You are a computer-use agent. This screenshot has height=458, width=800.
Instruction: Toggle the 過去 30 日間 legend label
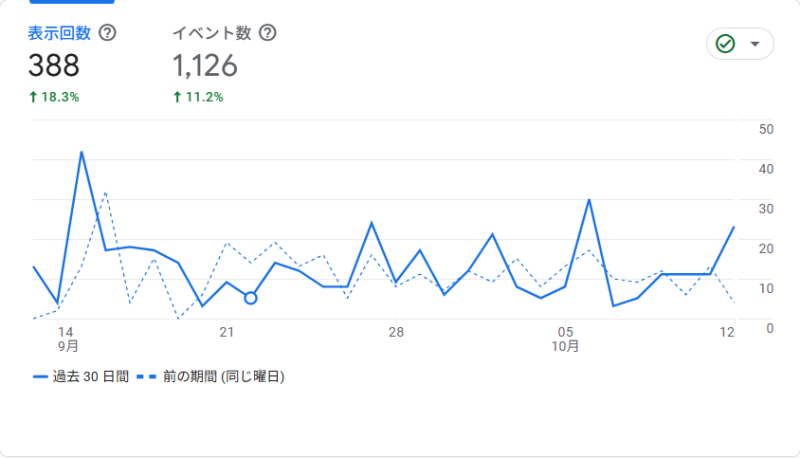coord(90,377)
